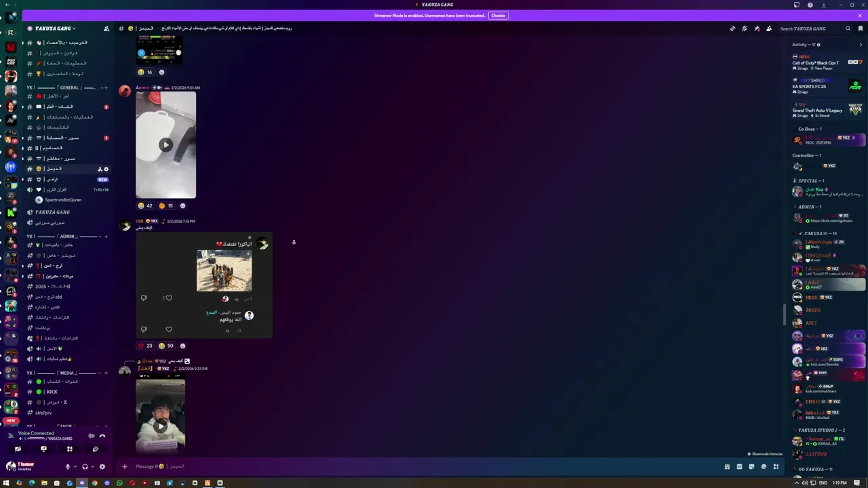Open the Kick server with K icon
Image resolution: width=868 pixels, height=488 pixels.
(x=11, y=212)
